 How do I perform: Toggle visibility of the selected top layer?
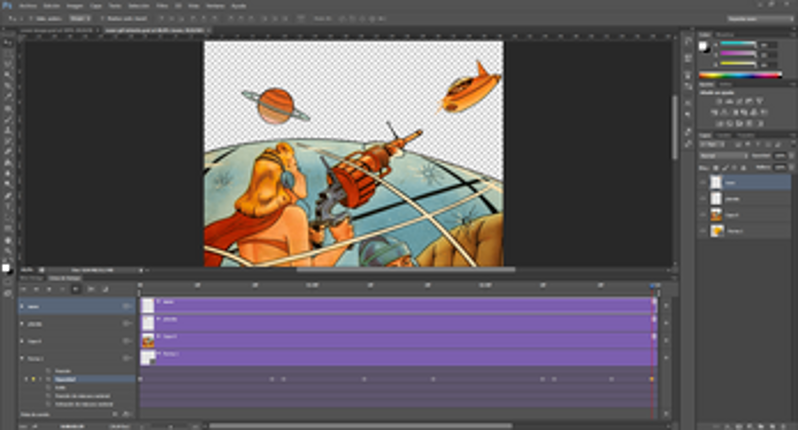(x=703, y=182)
